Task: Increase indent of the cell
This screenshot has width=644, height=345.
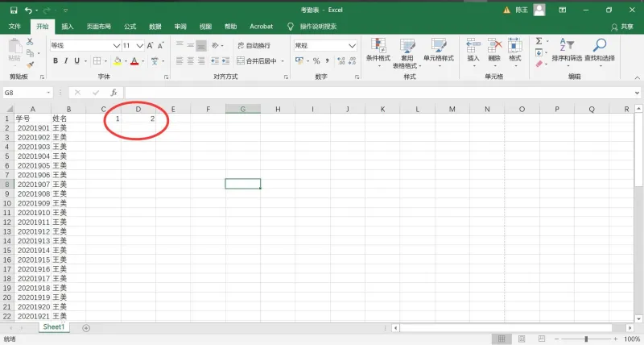Action: click(225, 60)
